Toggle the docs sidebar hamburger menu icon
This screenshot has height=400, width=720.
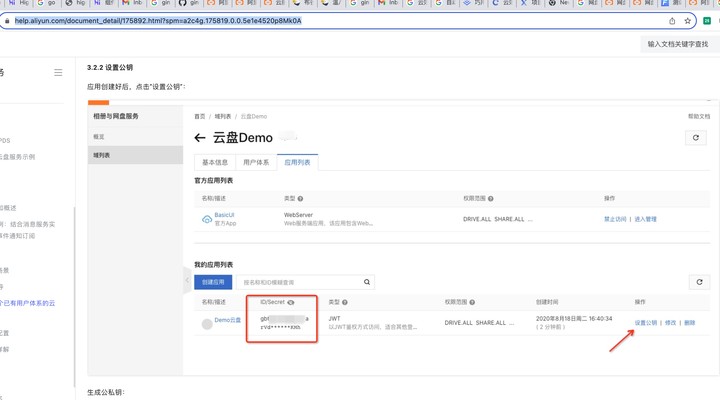(58, 73)
